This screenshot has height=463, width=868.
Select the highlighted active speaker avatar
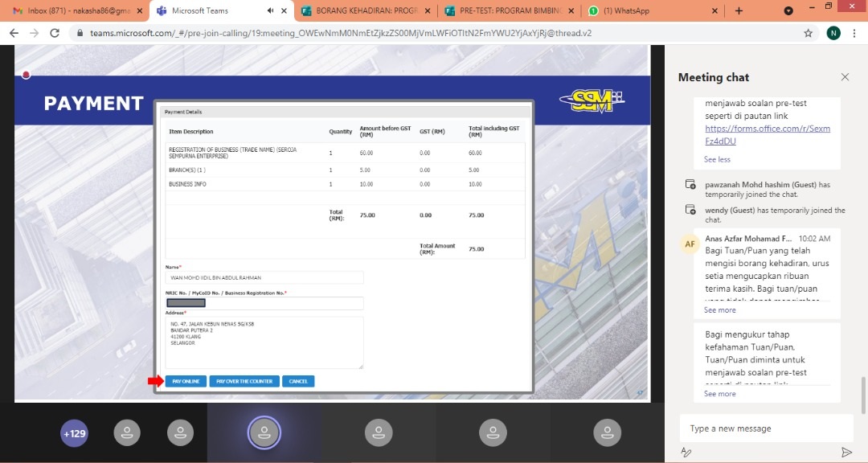coord(264,432)
